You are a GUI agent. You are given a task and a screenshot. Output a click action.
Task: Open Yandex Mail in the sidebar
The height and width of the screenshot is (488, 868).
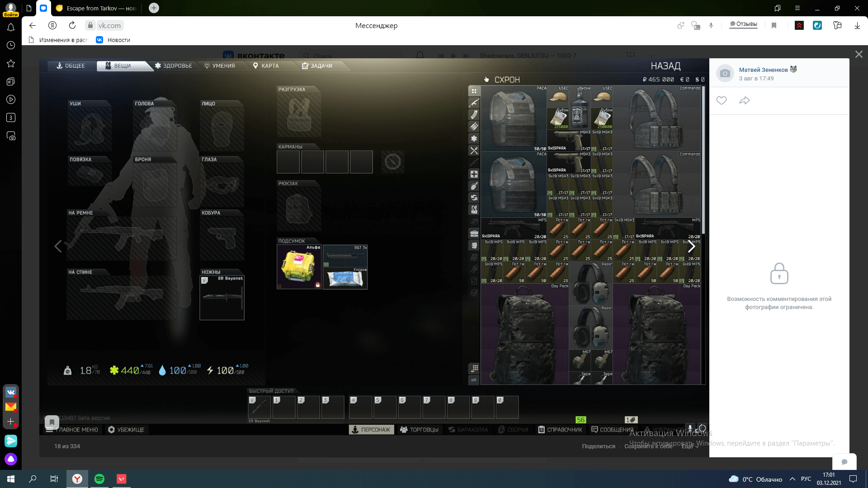coord(11,407)
